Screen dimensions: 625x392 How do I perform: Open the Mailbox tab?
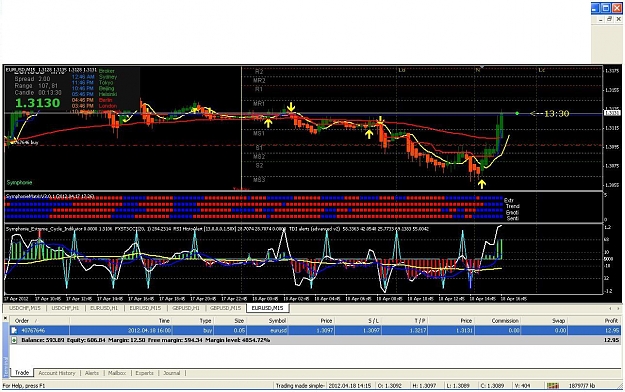point(117,373)
